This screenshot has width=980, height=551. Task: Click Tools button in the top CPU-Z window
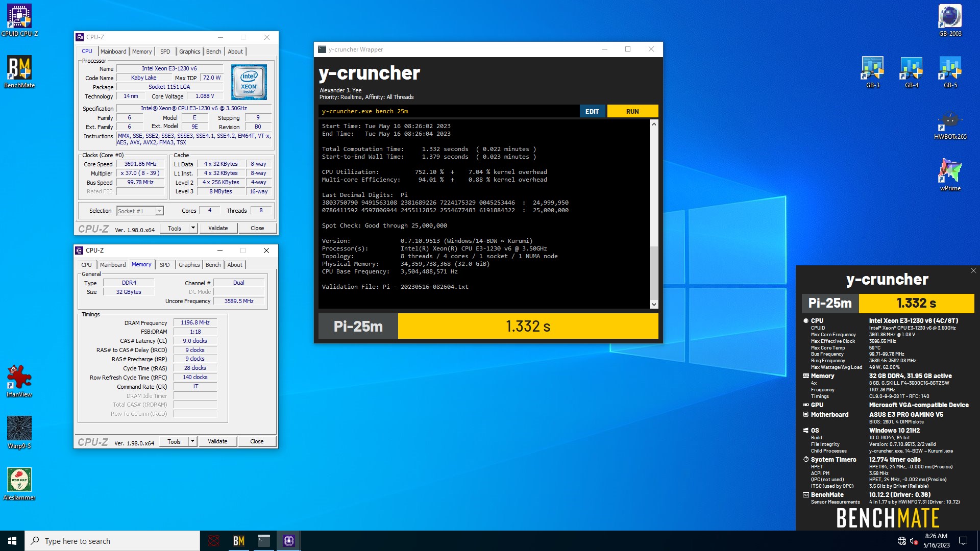[x=175, y=228]
